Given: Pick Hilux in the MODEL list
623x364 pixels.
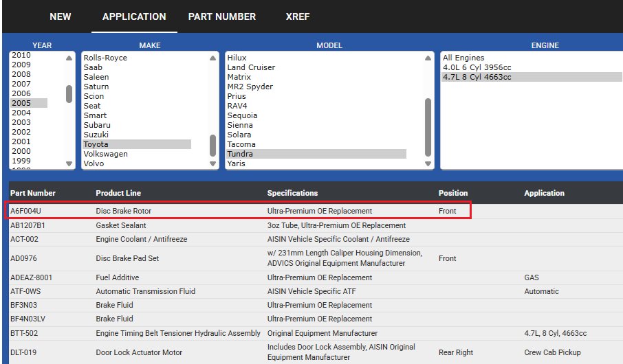Looking at the screenshot, I should (237, 58).
